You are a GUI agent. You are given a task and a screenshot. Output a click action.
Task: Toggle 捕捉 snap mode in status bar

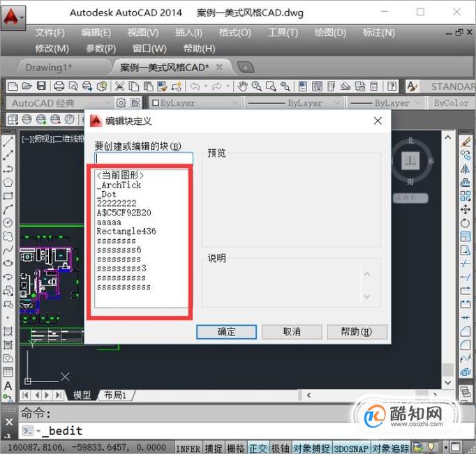coord(214,448)
